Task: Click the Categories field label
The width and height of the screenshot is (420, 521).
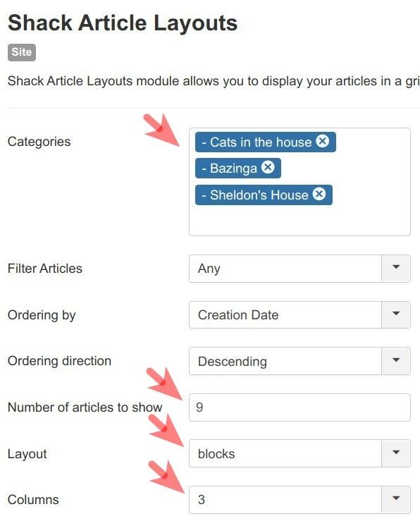Action: click(x=39, y=142)
